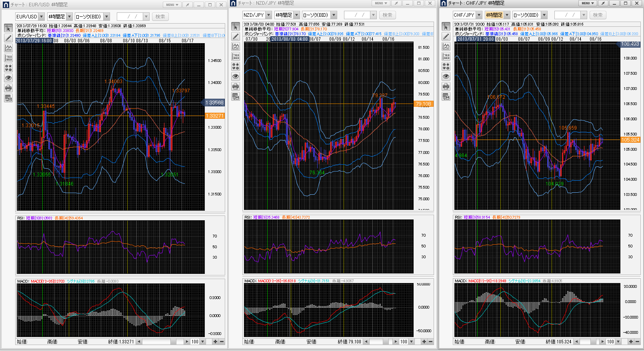Click the price scale settings icon in the EUR/USD chart

point(8,58)
